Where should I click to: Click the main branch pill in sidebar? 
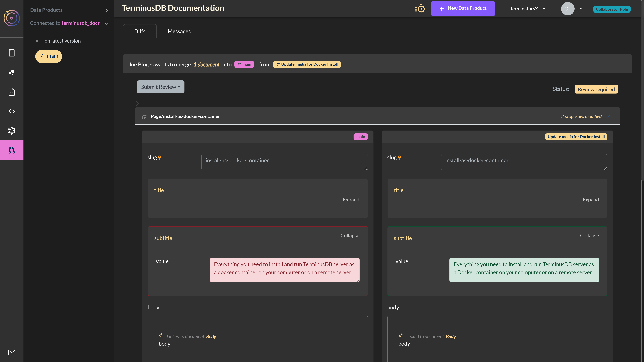pyautogui.click(x=48, y=56)
